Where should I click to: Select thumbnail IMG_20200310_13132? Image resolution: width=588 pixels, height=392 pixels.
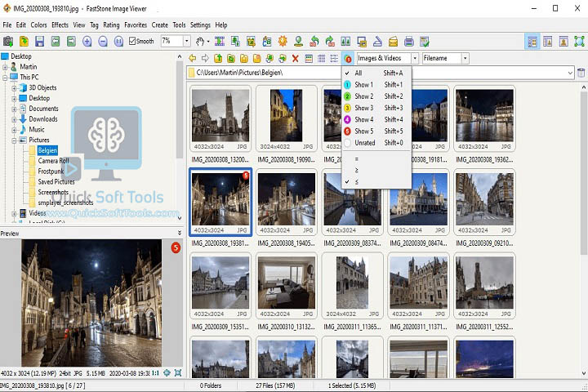tap(287, 286)
